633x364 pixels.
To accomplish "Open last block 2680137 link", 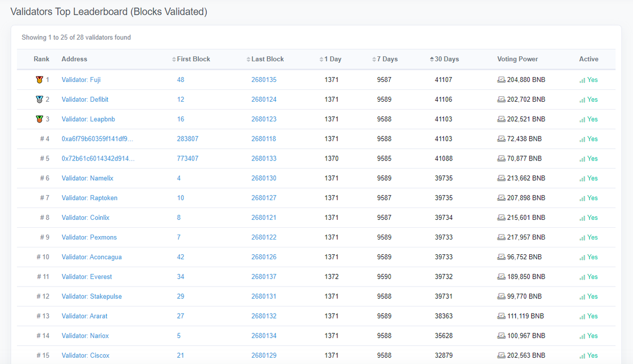I will point(264,277).
